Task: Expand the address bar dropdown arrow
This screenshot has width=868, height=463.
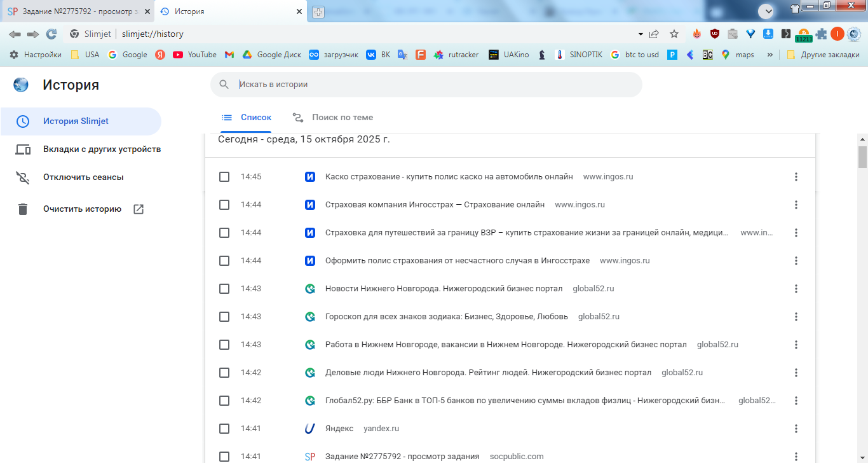Action: pos(640,34)
